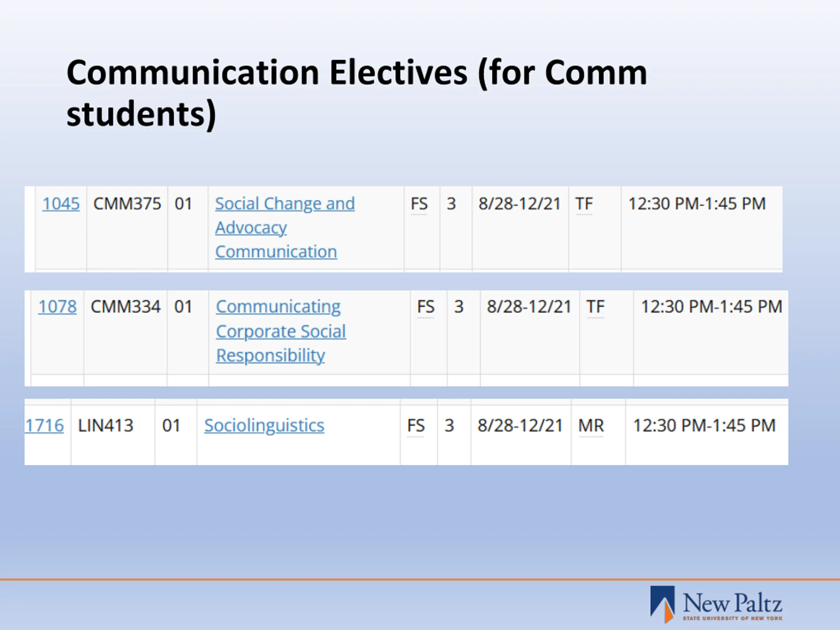Viewport: 840px width, 630px height.
Task: Click the 12:30 PM-1:45 PM time for LIN413
Action: (x=704, y=426)
